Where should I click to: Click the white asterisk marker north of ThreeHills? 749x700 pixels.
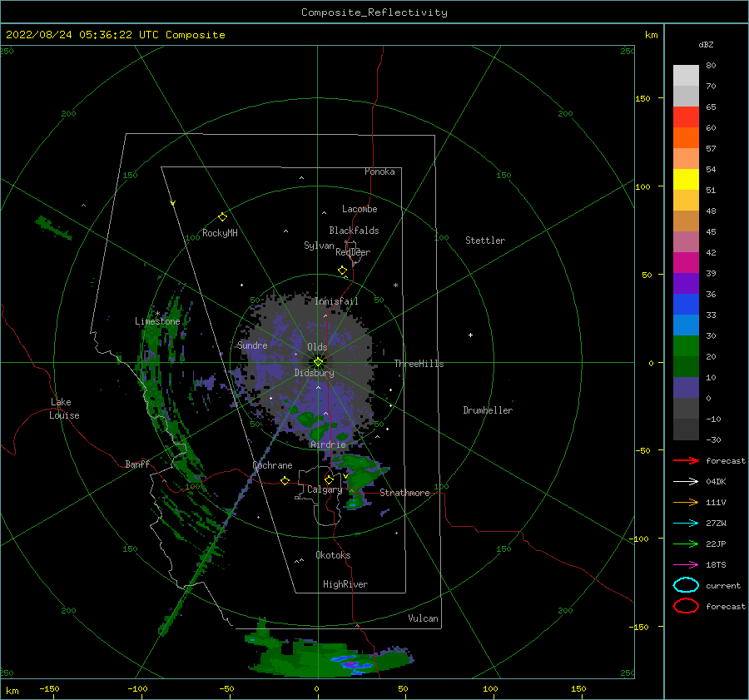point(395,285)
